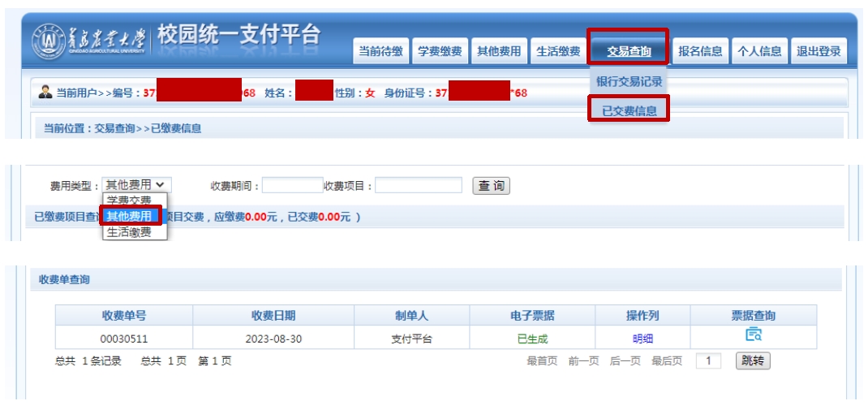Image resolution: width=868 pixels, height=414 pixels.
Task: Click the 跳转 button
Action: (753, 361)
